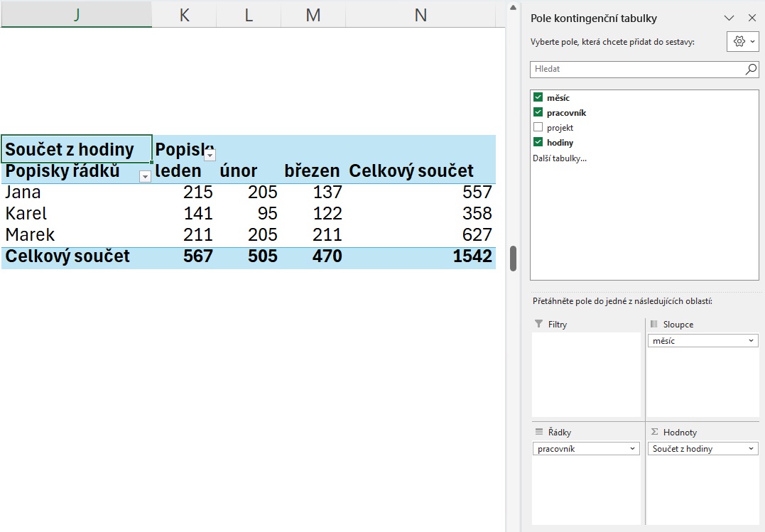Toggle the hodiny field checkbox
765x532 pixels.
click(x=538, y=143)
